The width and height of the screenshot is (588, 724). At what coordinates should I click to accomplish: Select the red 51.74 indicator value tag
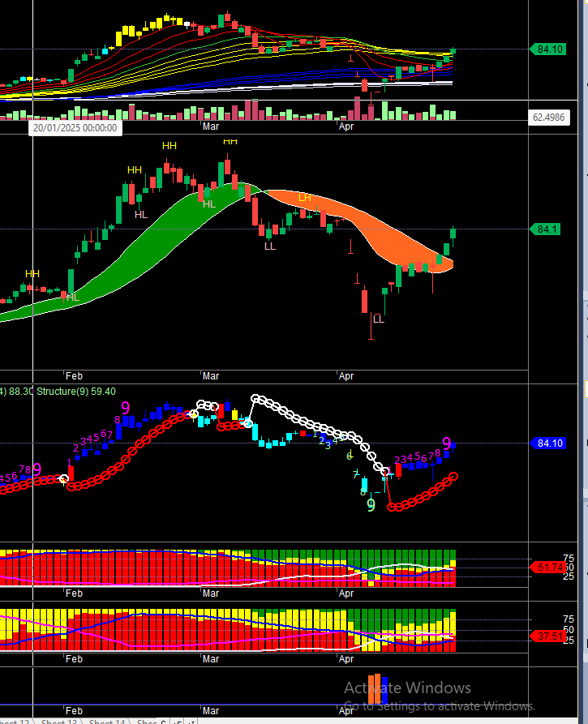549,567
